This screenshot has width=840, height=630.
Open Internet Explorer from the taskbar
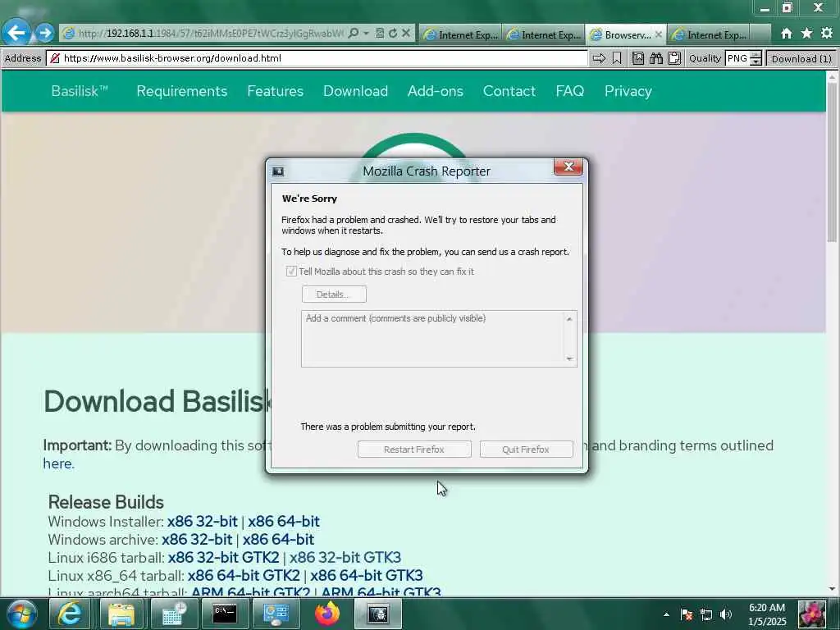(x=71, y=614)
